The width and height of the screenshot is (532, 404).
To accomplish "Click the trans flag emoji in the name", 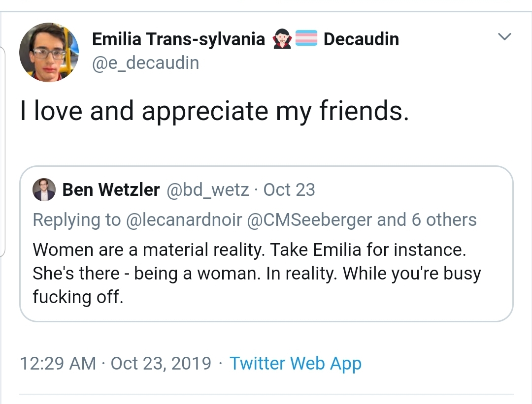I will (x=306, y=39).
